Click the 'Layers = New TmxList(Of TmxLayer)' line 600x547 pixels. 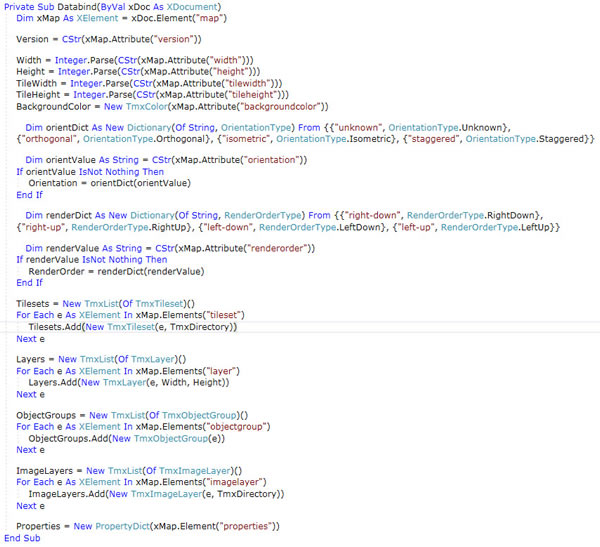pos(101,359)
